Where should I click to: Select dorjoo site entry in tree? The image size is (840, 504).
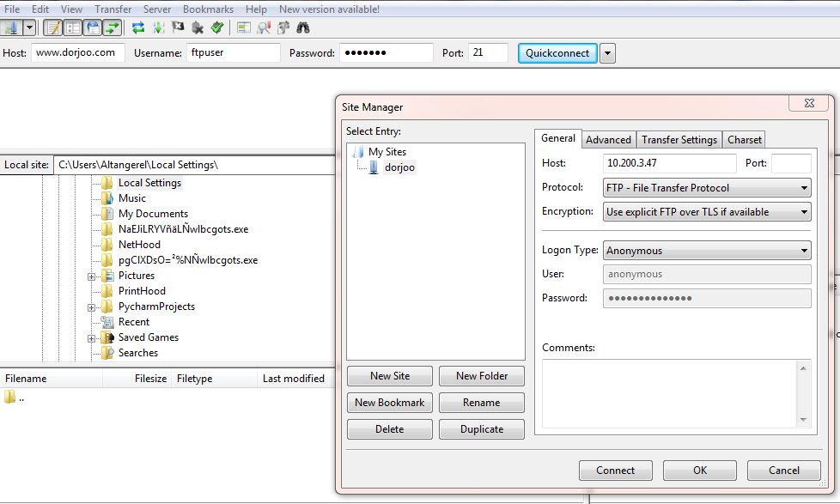399,167
